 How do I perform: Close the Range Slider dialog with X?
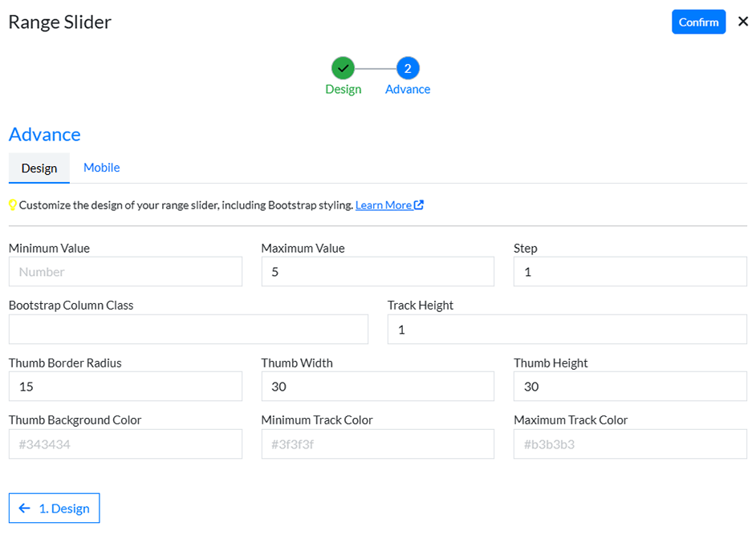click(x=742, y=22)
